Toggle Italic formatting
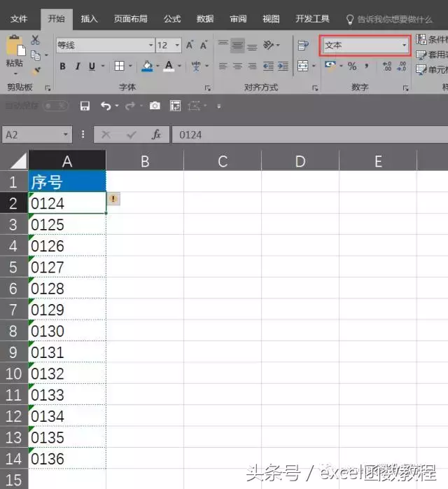 pos(78,66)
